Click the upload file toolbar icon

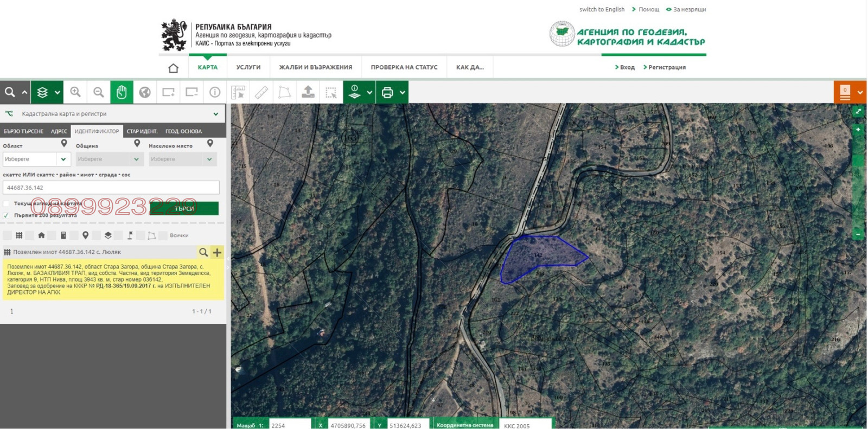(x=308, y=92)
